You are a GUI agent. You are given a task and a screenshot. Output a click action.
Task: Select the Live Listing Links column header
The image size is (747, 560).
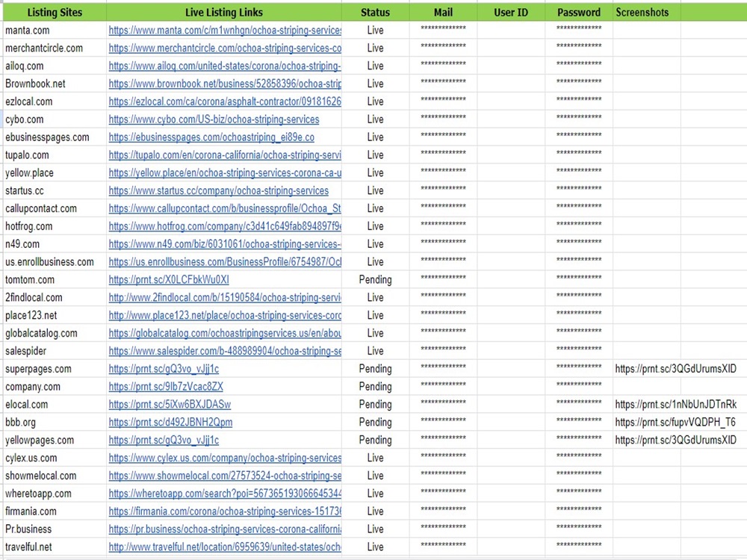pyautogui.click(x=224, y=13)
